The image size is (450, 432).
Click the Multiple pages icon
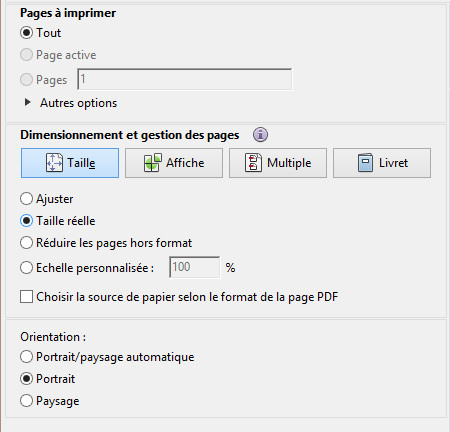point(253,163)
